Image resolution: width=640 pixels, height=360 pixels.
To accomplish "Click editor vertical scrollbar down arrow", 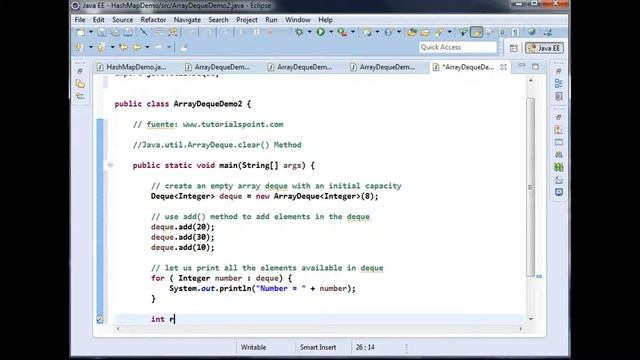I will pos(531,319).
